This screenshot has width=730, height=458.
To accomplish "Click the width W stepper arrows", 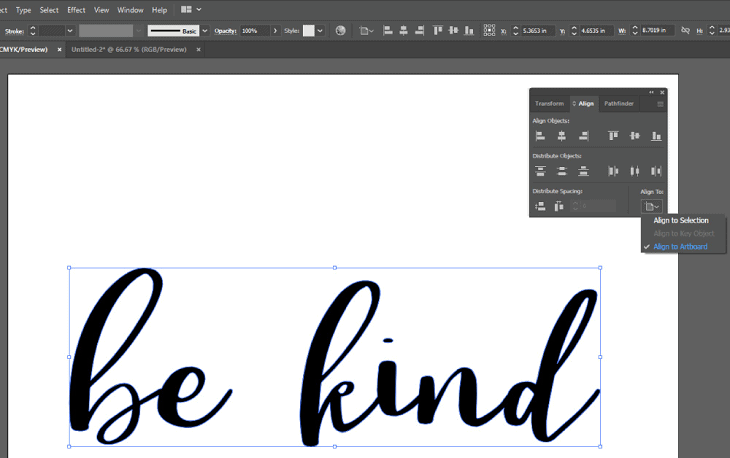I will click(x=635, y=31).
